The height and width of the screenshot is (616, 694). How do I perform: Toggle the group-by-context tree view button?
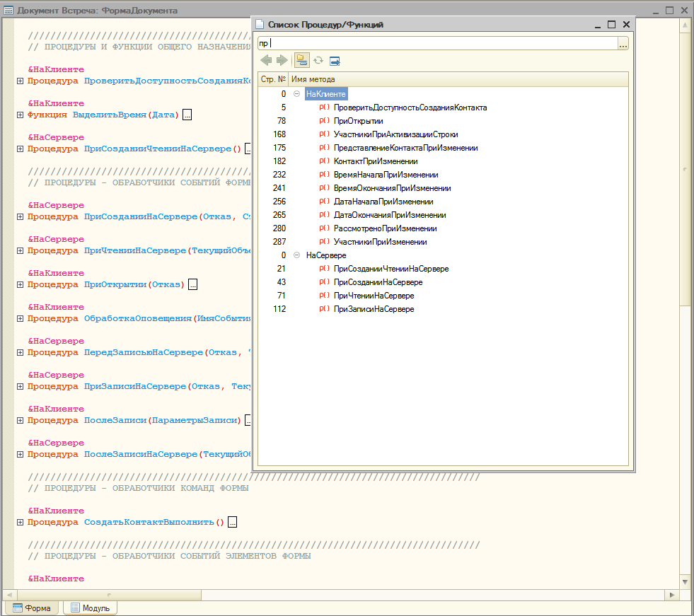(x=301, y=61)
